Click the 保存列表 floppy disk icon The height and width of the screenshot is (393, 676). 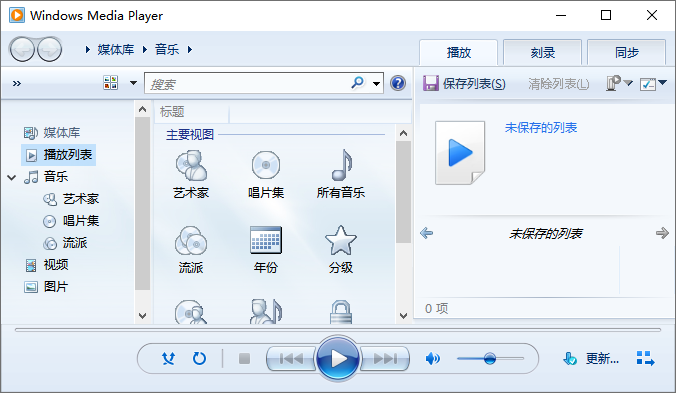tap(430, 83)
